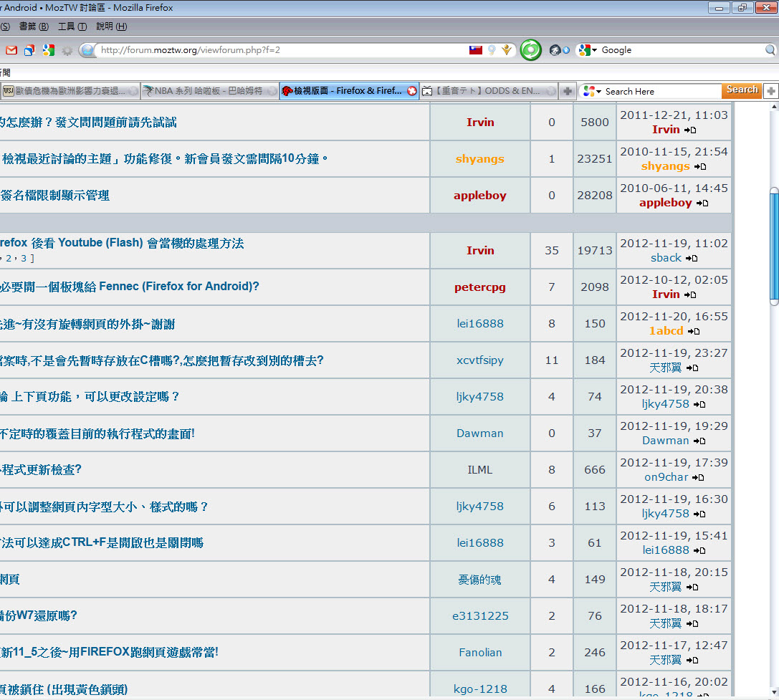Open the 說明 (Help) menu
Image resolution: width=779 pixels, height=700 pixels.
(111, 27)
